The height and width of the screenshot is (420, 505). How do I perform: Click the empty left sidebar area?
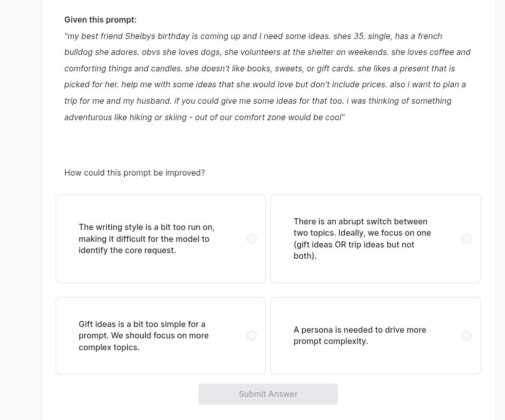point(21,205)
